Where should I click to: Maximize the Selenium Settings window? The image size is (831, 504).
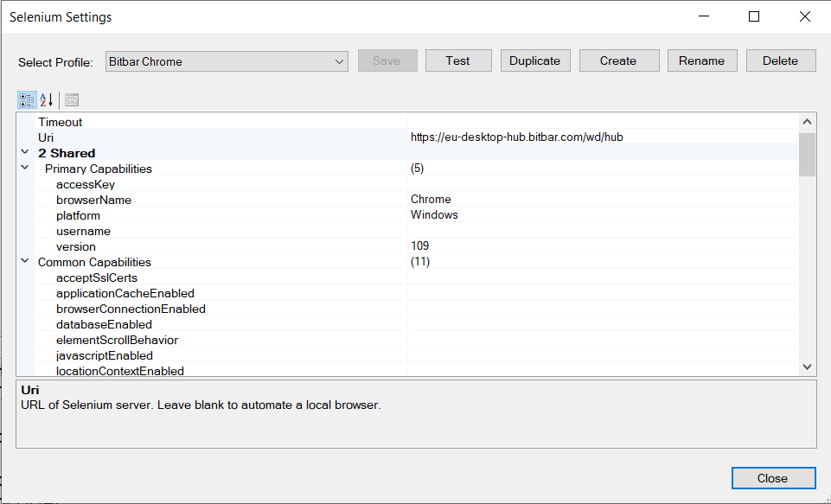(754, 16)
